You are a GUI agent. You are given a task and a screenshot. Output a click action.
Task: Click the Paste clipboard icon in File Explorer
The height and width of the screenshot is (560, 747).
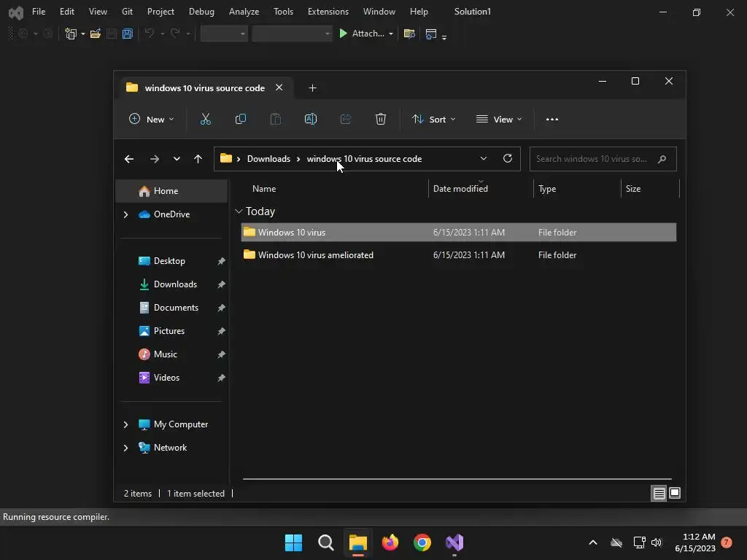(x=275, y=119)
